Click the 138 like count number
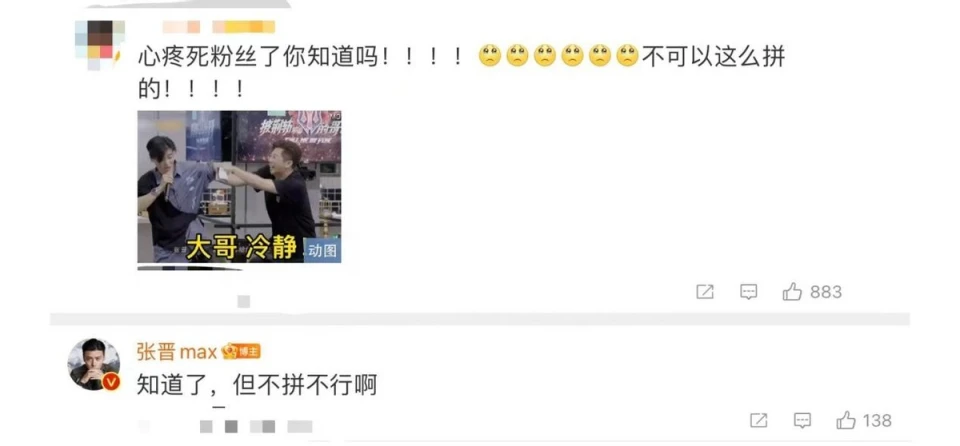The width and height of the screenshot is (960, 446). click(877, 420)
